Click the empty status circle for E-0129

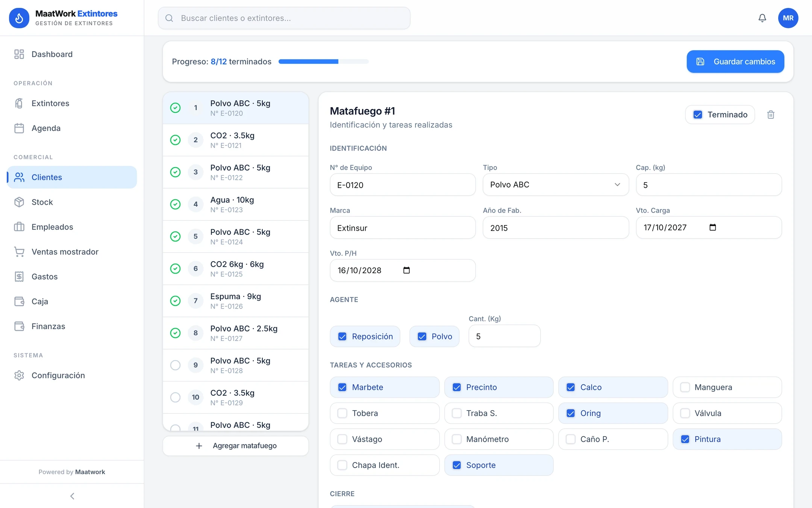tap(175, 397)
